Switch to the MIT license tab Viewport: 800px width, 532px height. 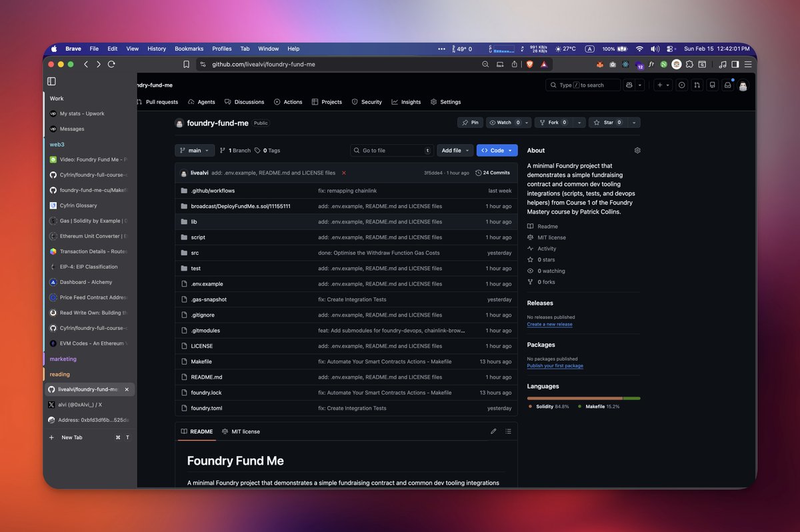(241, 431)
